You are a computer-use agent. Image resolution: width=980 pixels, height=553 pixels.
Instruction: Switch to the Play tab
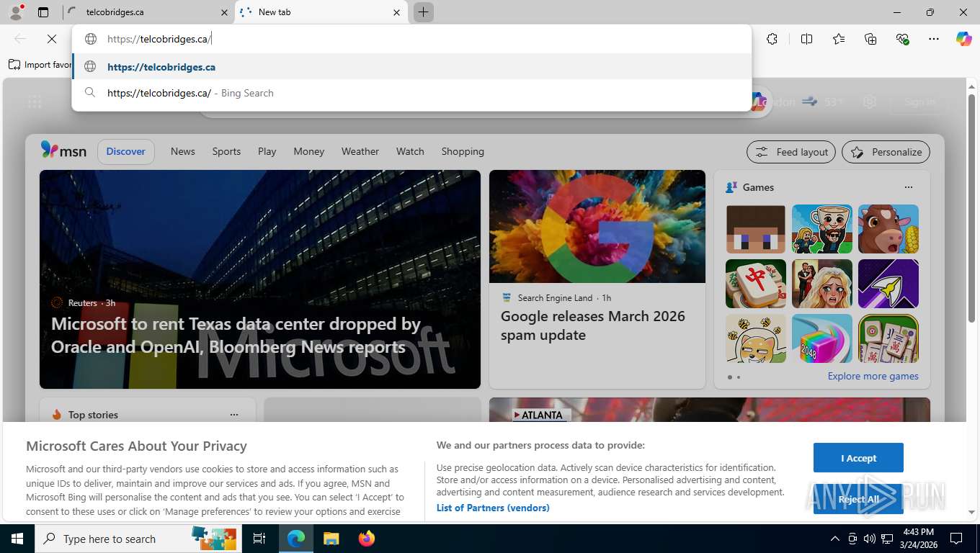[267, 151]
